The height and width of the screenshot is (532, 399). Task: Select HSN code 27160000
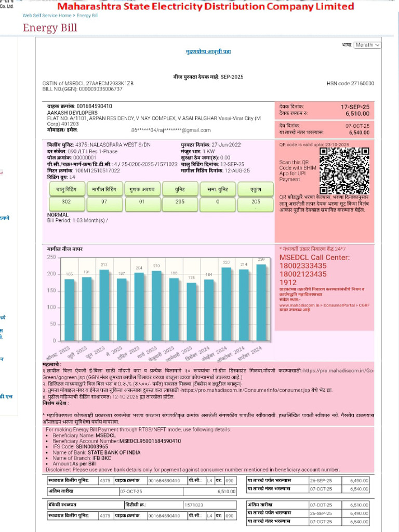pyautogui.click(x=363, y=83)
